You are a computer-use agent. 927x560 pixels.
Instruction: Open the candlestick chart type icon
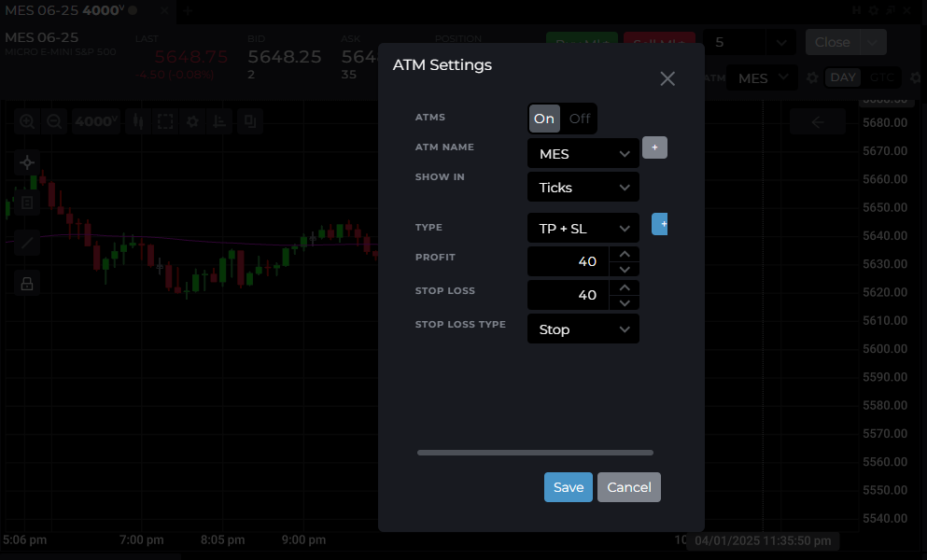coord(138,121)
